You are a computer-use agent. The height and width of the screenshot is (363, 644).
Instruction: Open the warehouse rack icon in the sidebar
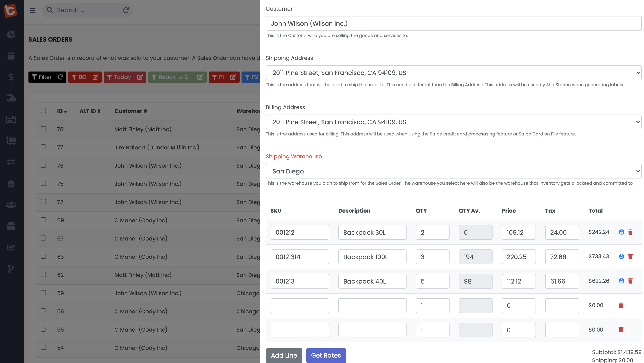(11, 120)
